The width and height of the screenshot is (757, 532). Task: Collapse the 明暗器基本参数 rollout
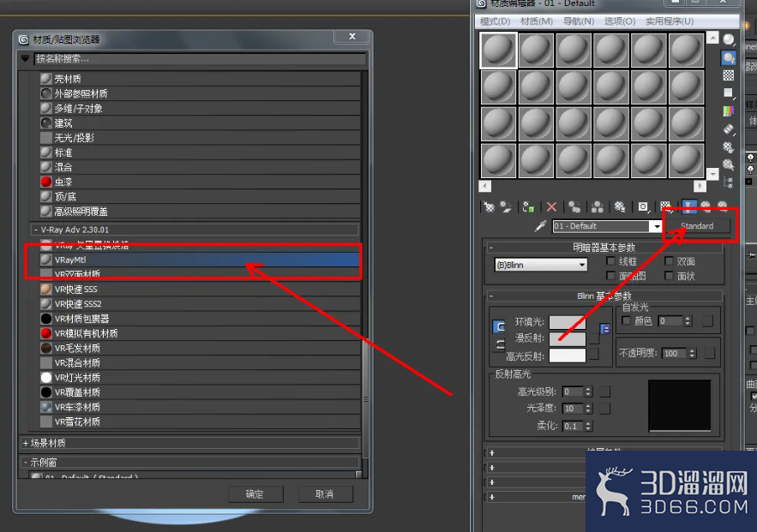coord(491,248)
